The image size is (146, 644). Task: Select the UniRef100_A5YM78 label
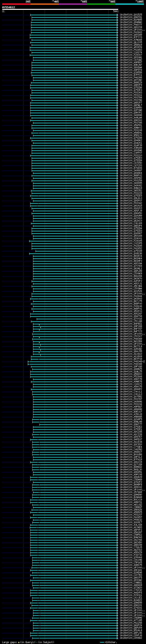pos(131,47)
